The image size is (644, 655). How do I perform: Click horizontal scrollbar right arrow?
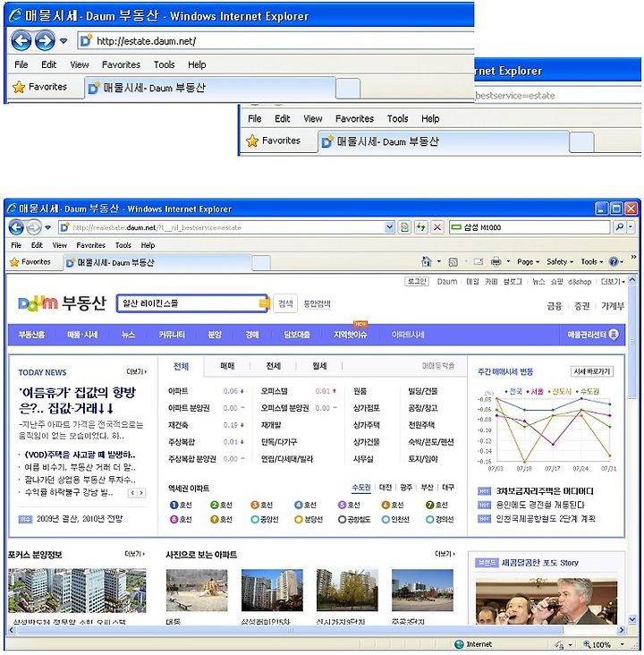(x=622, y=630)
